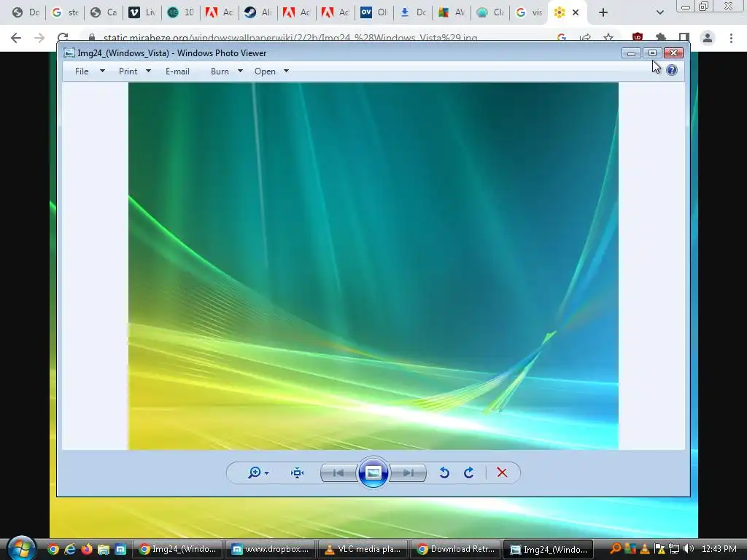
Task: Open the folder icon in quick launch
Action: [x=104, y=550]
